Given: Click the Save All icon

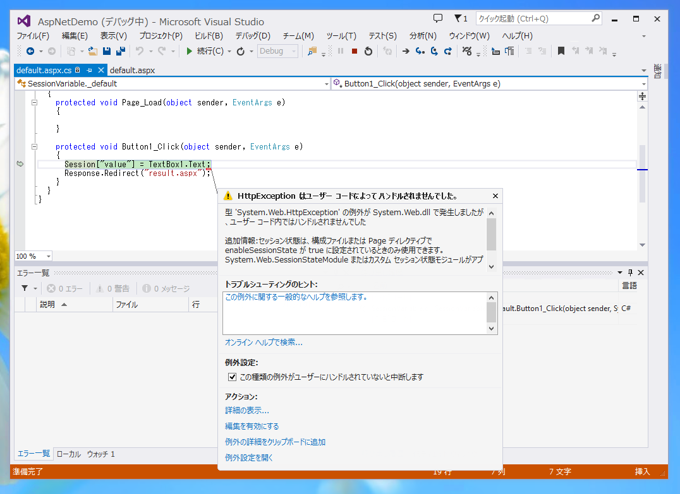Looking at the screenshot, I should click(121, 51).
